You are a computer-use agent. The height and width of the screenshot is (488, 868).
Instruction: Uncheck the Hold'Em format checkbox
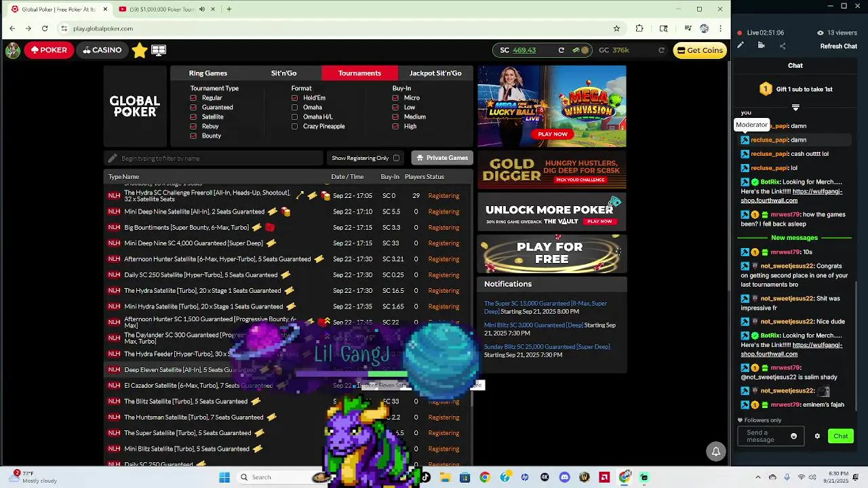pyautogui.click(x=294, y=98)
